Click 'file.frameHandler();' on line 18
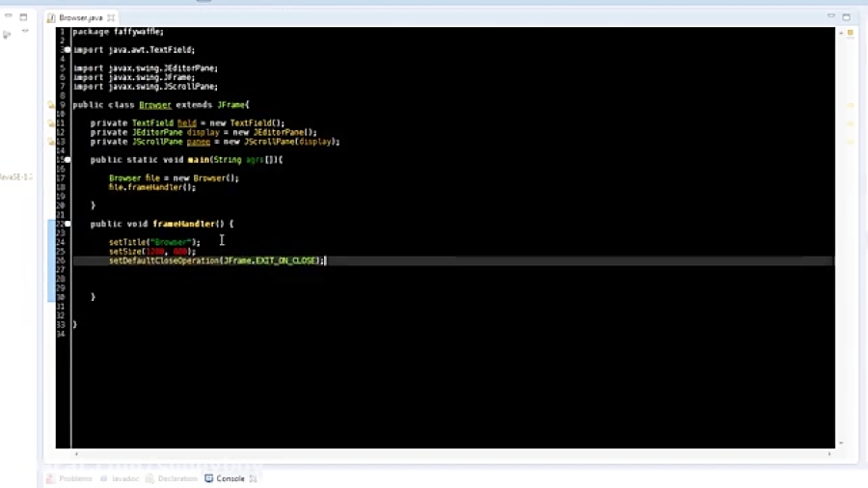Image resolution: width=868 pixels, height=488 pixels. tap(152, 187)
